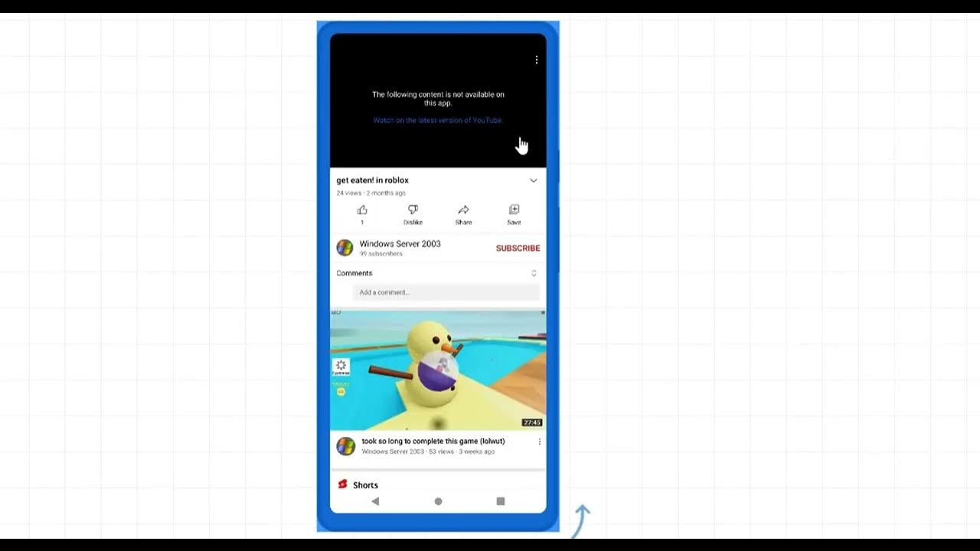Expand the 'get eaten! in roblox' description chevron
Image resolution: width=980 pixels, height=551 pixels.
click(x=534, y=181)
